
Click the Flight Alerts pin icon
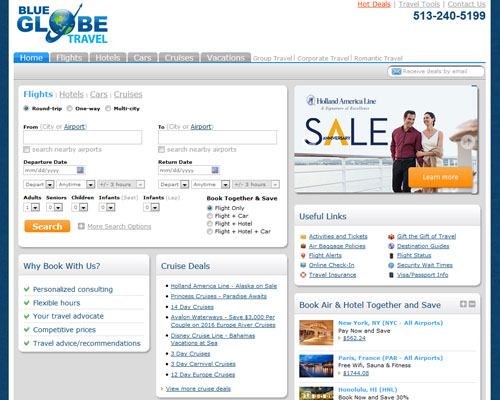303,256
